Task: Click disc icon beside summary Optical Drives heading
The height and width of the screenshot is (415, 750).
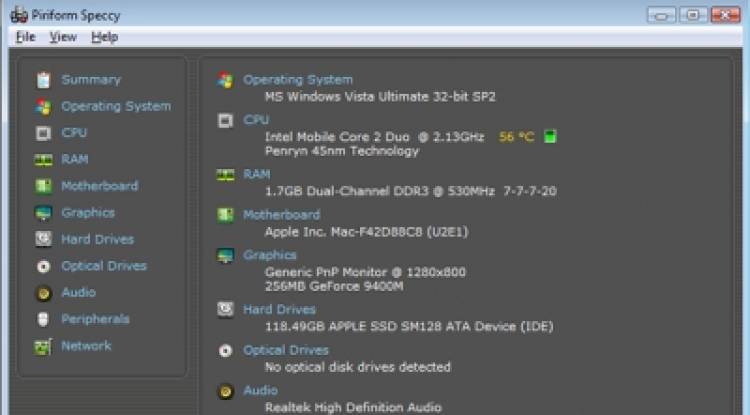Action: [225, 351]
